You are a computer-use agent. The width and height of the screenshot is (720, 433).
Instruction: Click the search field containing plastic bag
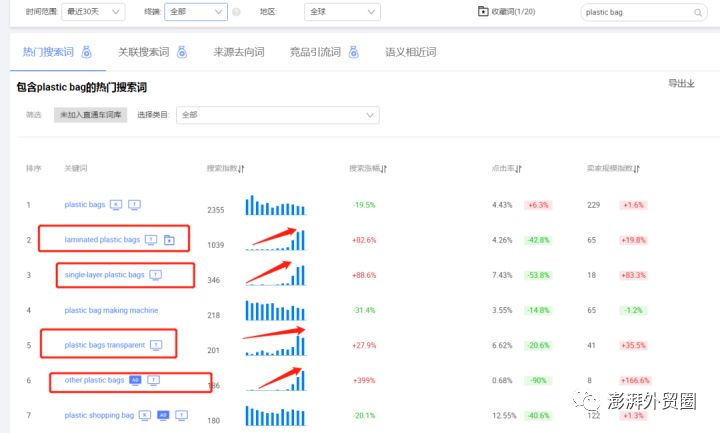click(x=644, y=12)
